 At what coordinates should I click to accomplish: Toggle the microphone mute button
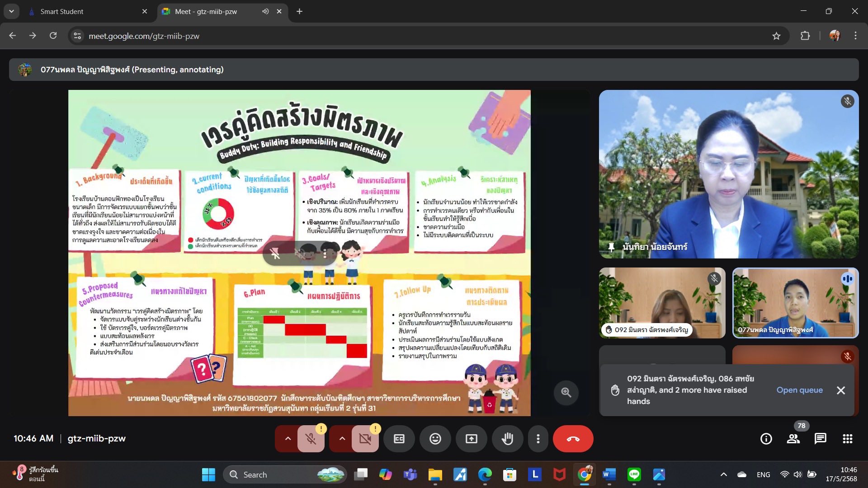pos(311,439)
